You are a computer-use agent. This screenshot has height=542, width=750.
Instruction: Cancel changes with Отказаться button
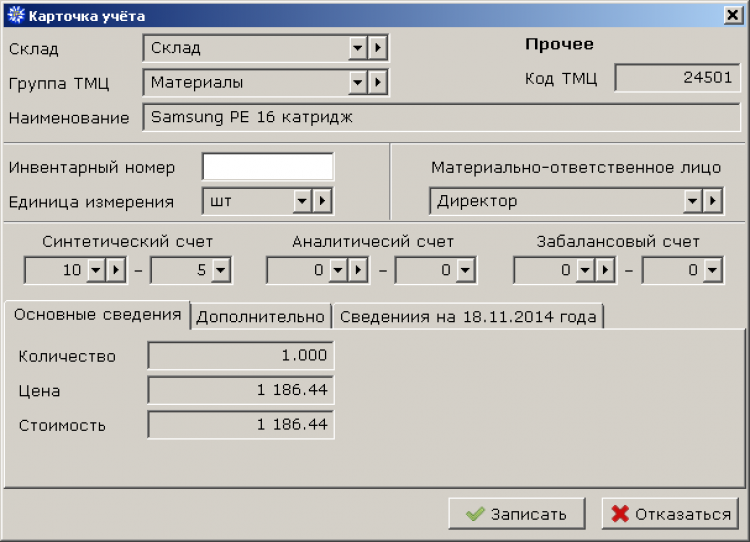pyautogui.click(x=670, y=514)
